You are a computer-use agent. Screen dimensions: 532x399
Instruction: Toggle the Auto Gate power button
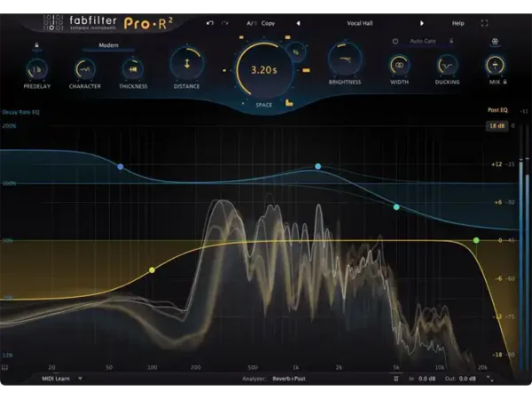pyautogui.click(x=395, y=41)
